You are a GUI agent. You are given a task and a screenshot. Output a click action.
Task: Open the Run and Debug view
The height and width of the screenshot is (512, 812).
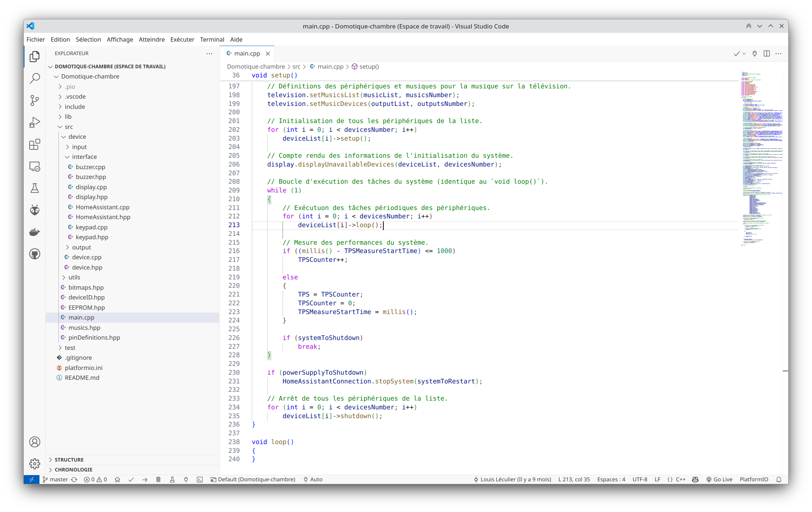click(35, 122)
